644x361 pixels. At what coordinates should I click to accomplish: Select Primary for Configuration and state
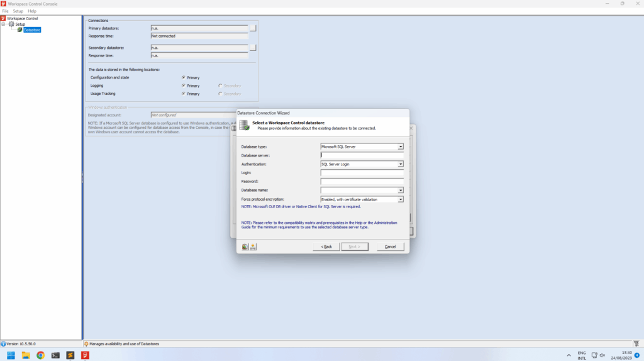tap(184, 77)
